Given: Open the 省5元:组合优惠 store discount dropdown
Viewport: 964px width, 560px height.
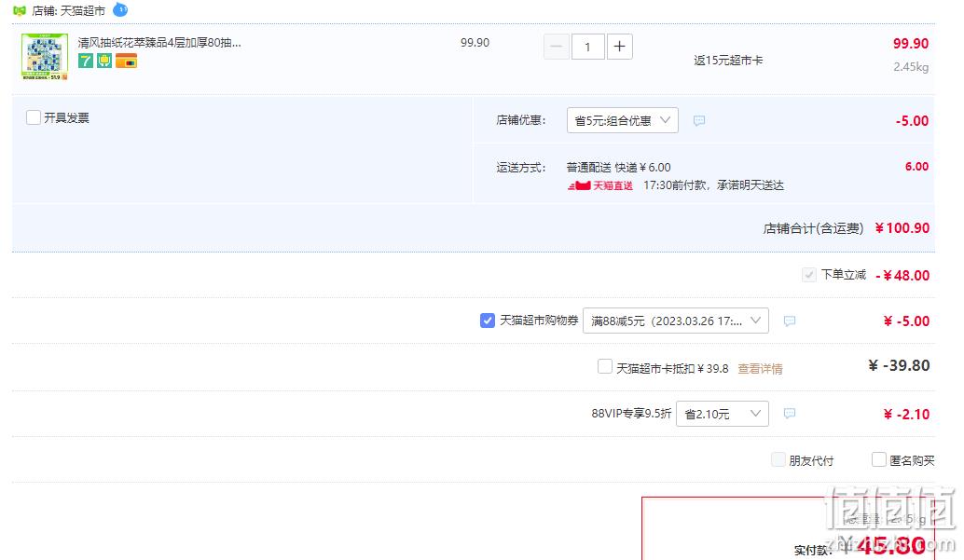Looking at the screenshot, I should pos(622,120).
